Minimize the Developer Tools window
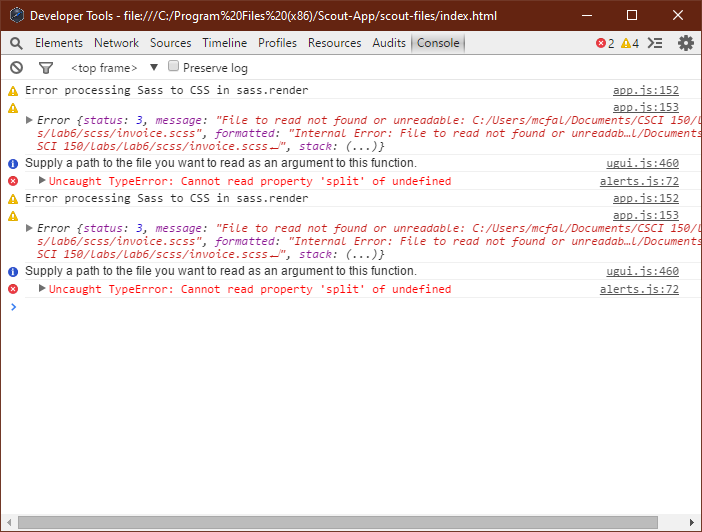 [x=587, y=15]
